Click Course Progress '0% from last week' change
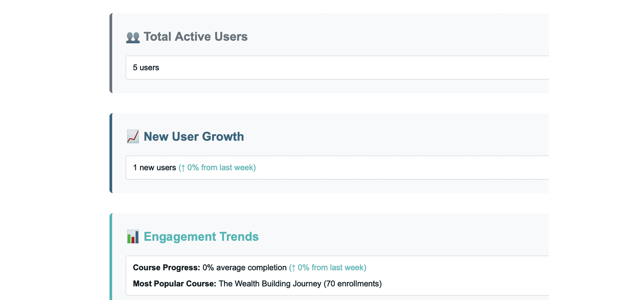Viewport: 644px width, 300px height. pyautogui.click(x=328, y=268)
